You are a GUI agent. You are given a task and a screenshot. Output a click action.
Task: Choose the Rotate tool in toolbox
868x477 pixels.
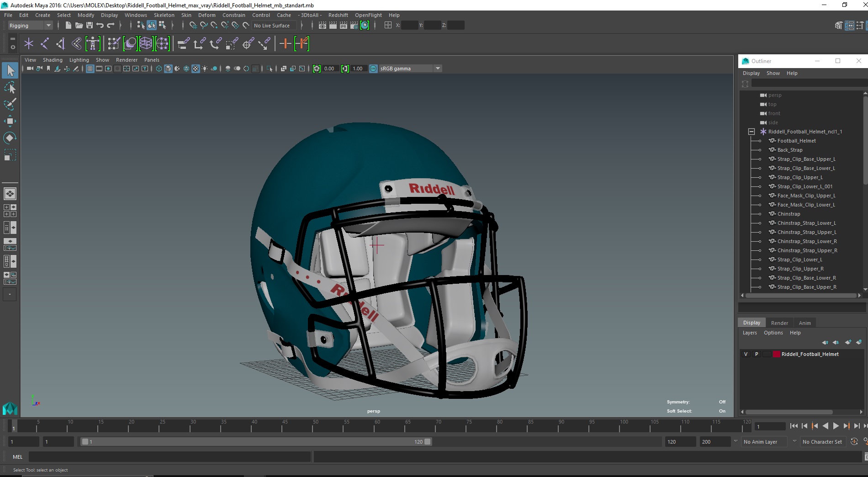click(10, 138)
